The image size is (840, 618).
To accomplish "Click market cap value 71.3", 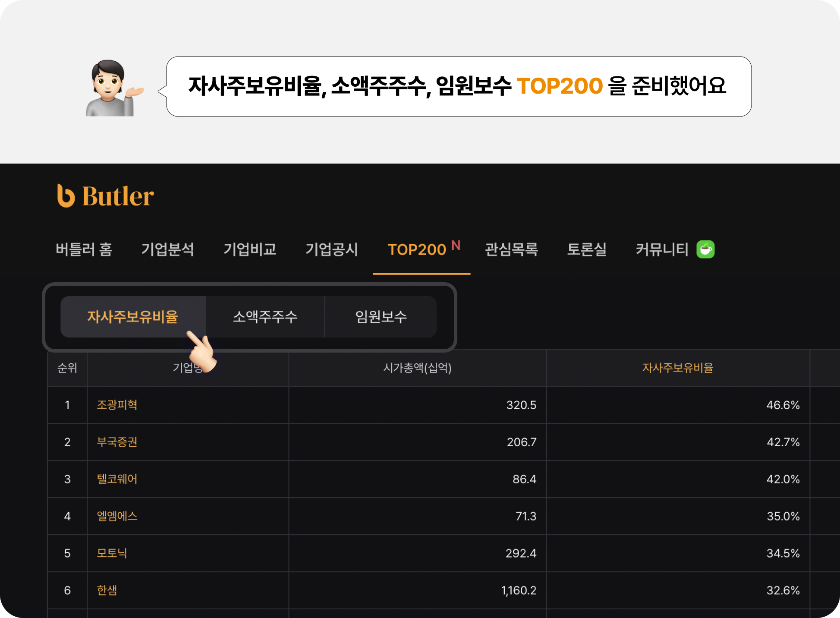I will (x=526, y=516).
